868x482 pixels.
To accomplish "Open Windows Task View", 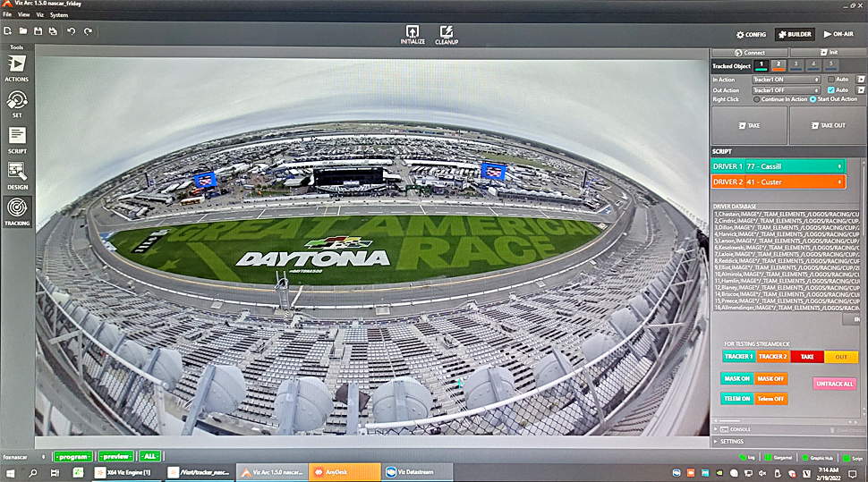I will click(55, 472).
